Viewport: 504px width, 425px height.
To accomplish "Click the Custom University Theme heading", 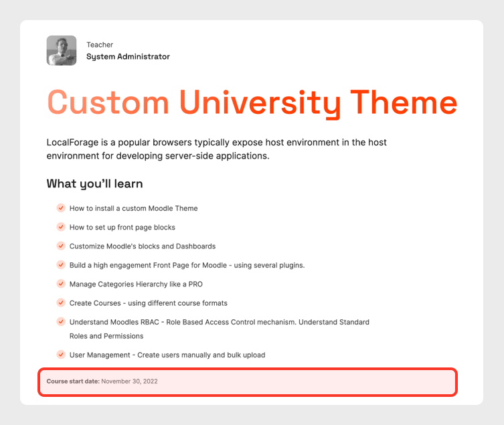I will pos(252,102).
